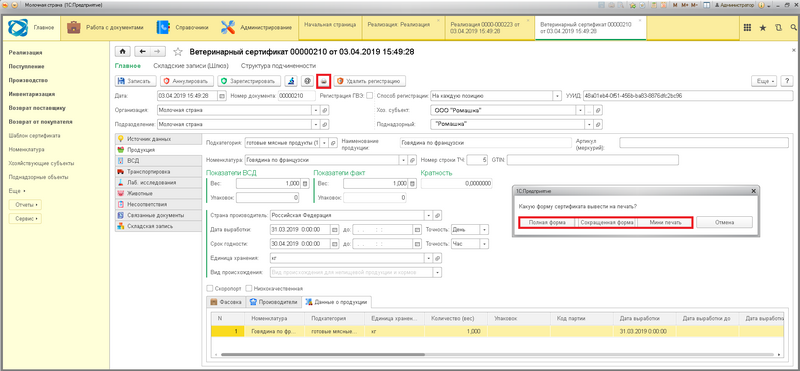This screenshot has width=800, height=371.
Task: Open the functions grid icon at top right
Action: pos(747,28)
